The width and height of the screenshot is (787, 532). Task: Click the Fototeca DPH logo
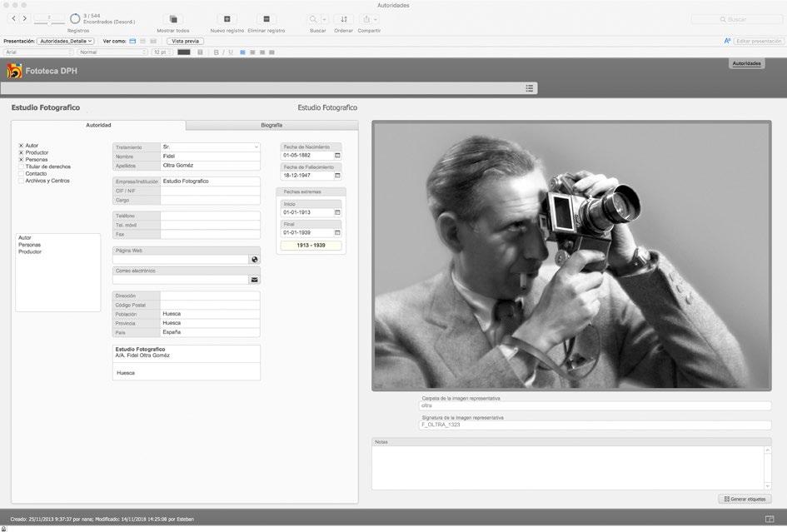(x=14, y=71)
